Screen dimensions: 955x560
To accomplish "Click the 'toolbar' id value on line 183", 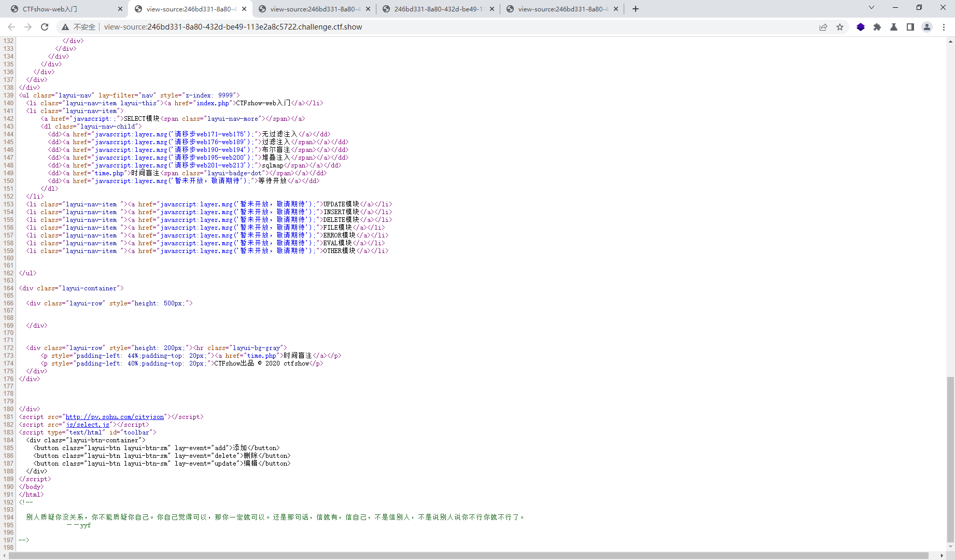I will point(136,432).
